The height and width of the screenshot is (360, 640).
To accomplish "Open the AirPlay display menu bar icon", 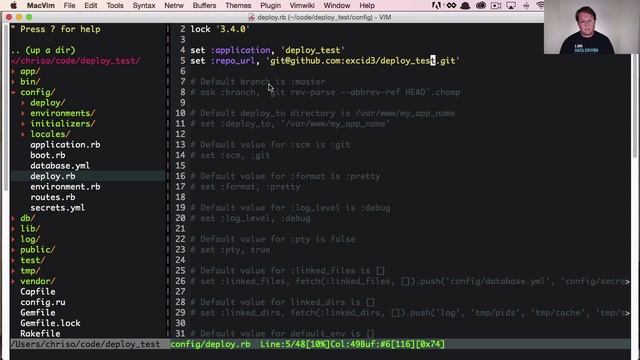I will 511,5.
